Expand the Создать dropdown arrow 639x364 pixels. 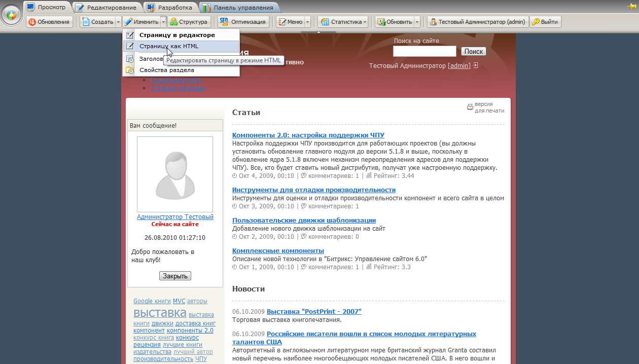point(118,22)
